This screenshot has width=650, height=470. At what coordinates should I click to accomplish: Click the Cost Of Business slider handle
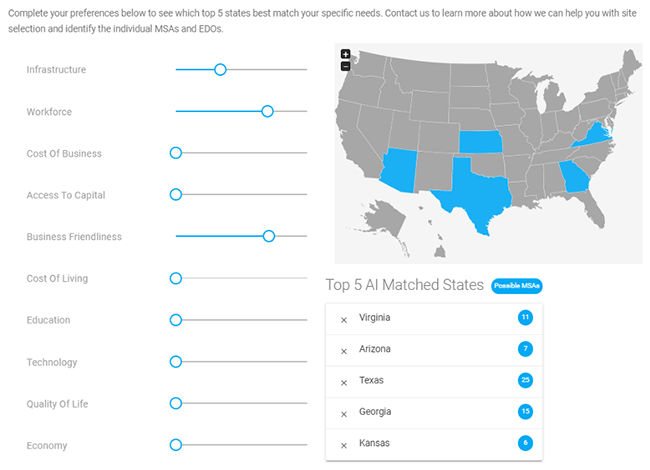pos(176,153)
